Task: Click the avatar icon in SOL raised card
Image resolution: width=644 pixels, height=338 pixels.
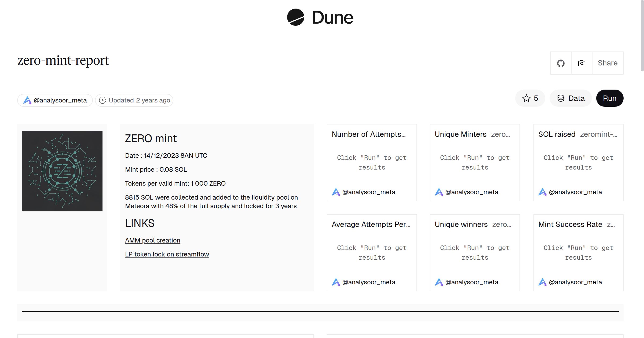Action: coord(543,192)
